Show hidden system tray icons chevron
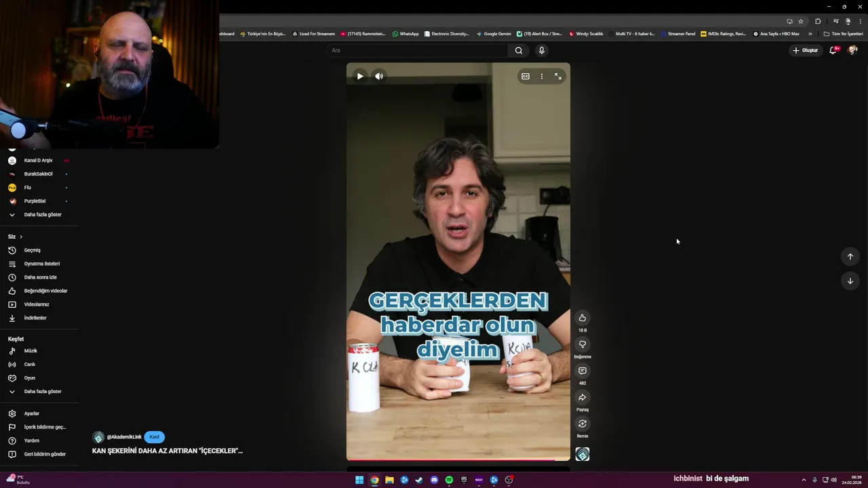 pos(804,480)
